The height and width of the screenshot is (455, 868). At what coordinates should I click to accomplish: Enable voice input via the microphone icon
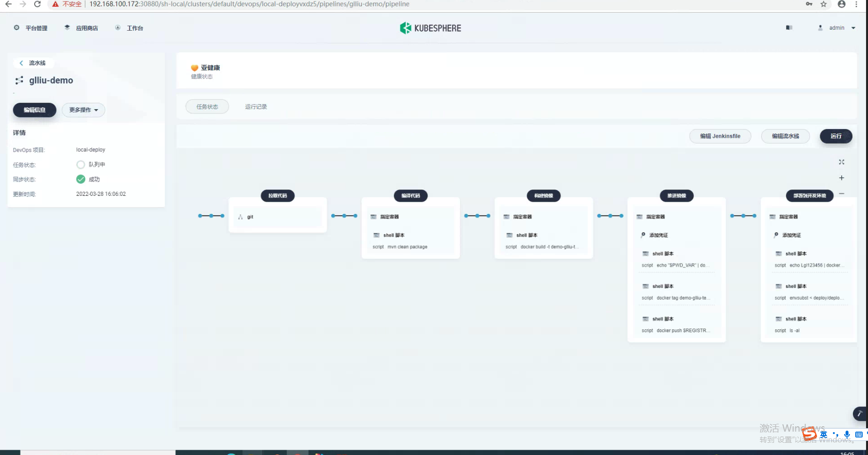click(847, 435)
